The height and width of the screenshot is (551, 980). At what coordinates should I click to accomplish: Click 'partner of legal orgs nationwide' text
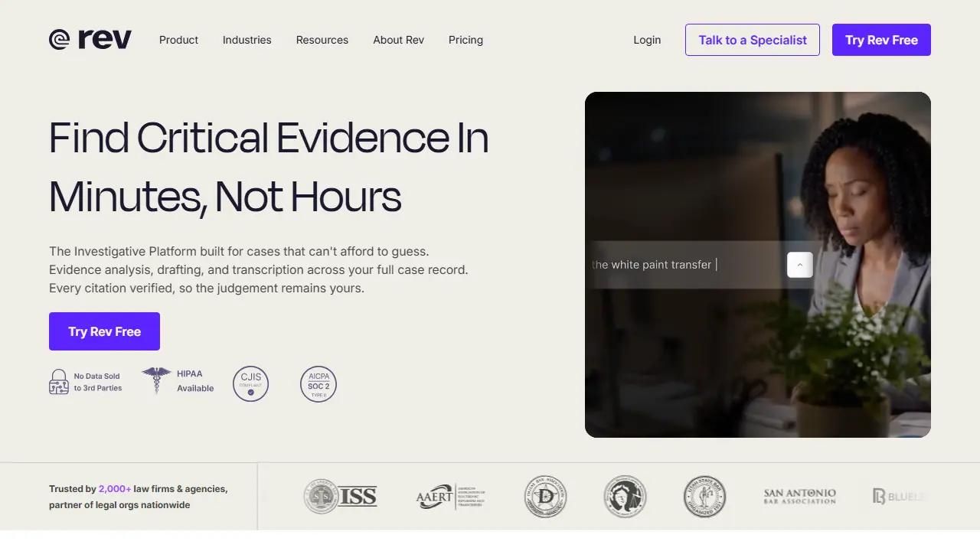(x=119, y=505)
